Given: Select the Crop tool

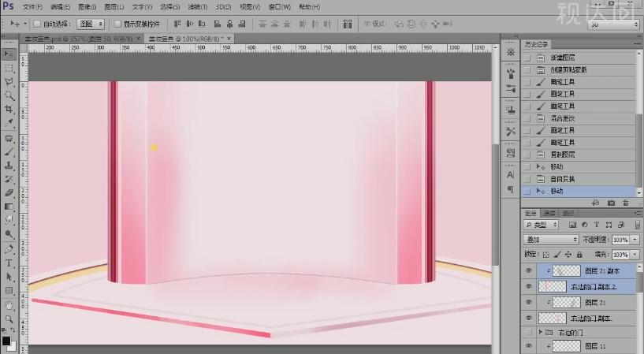Looking at the screenshot, I should (x=9, y=110).
